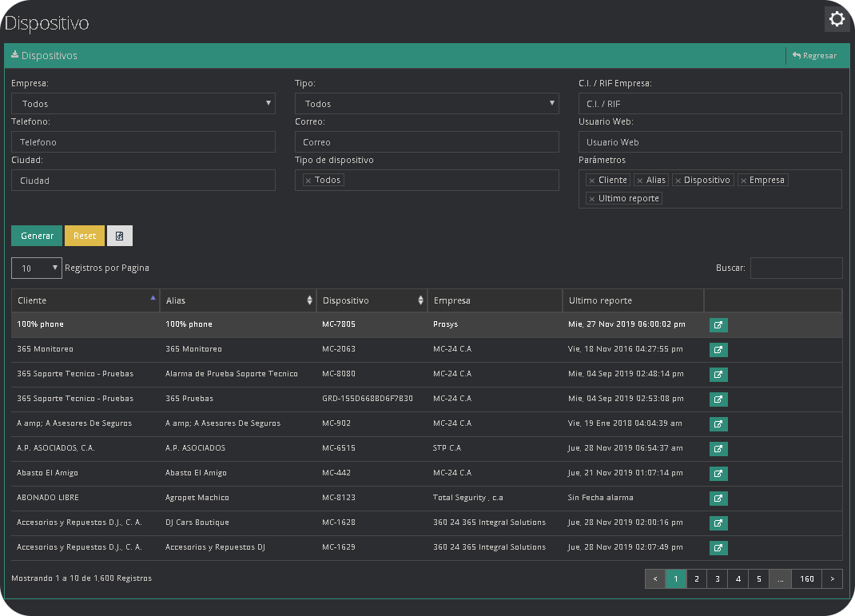This screenshot has height=616, width=855.
Task: Open details icon for MC-2063 device
Action: click(x=718, y=350)
